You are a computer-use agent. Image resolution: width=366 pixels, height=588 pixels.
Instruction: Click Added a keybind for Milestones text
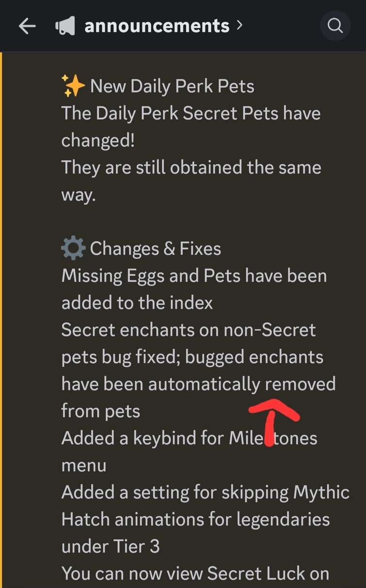189,438
